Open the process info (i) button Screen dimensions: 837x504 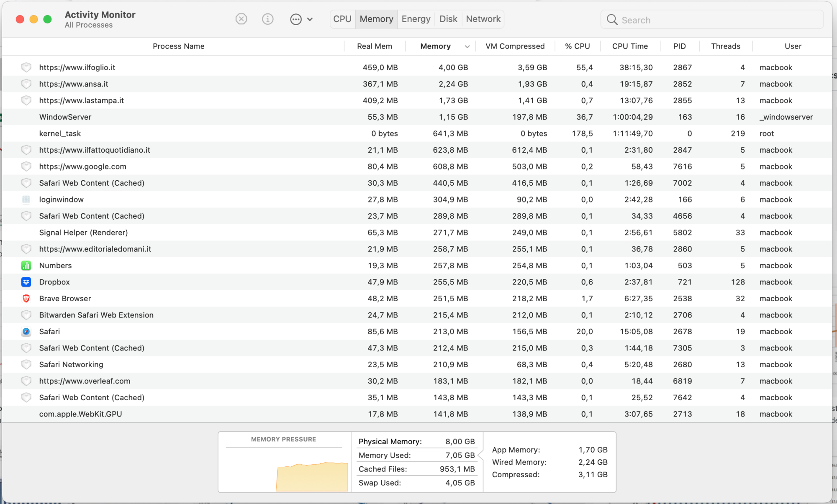pos(268,19)
